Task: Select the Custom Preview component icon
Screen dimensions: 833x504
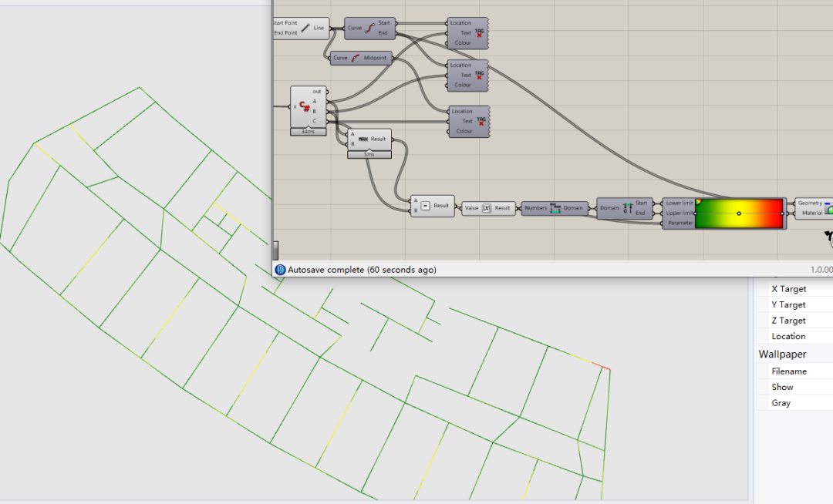Action: (x=828, y=208)
